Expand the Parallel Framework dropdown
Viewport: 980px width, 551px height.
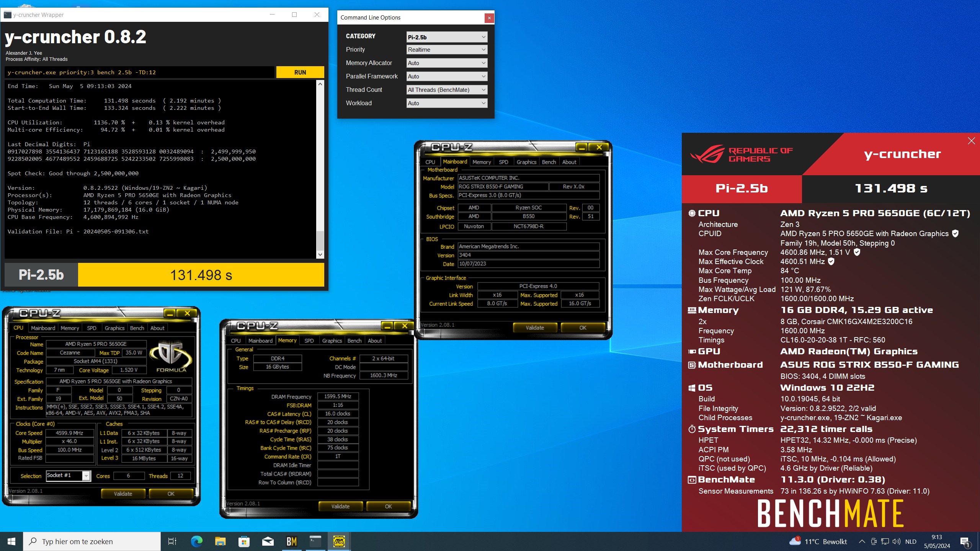[447, 77]
